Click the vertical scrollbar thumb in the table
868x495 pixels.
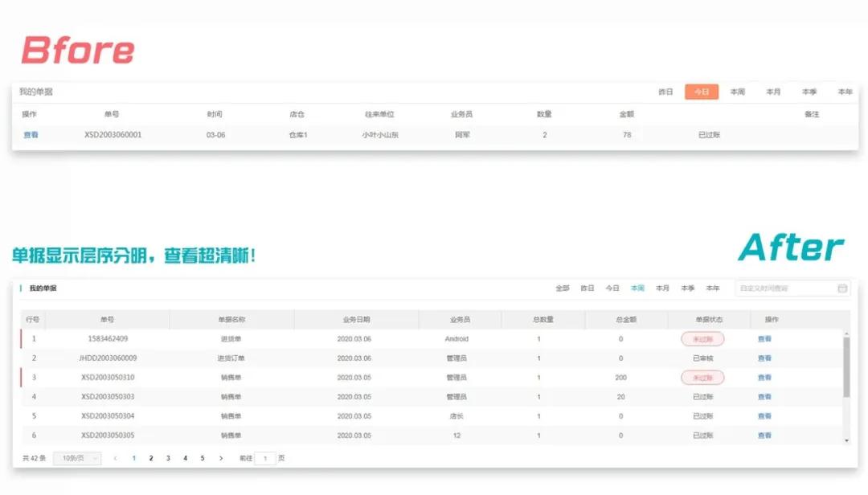pyautogui.click(x=845, y=366)
